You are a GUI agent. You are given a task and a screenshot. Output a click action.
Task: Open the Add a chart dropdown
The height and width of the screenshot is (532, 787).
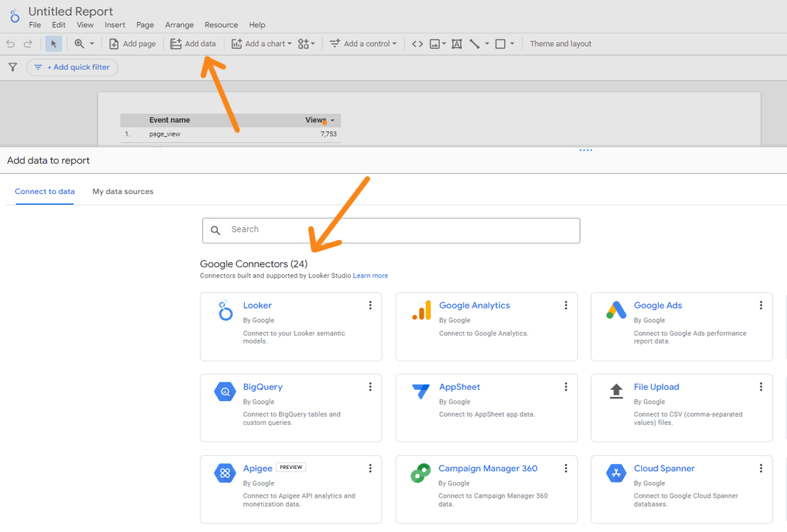[x=261, y=44]
